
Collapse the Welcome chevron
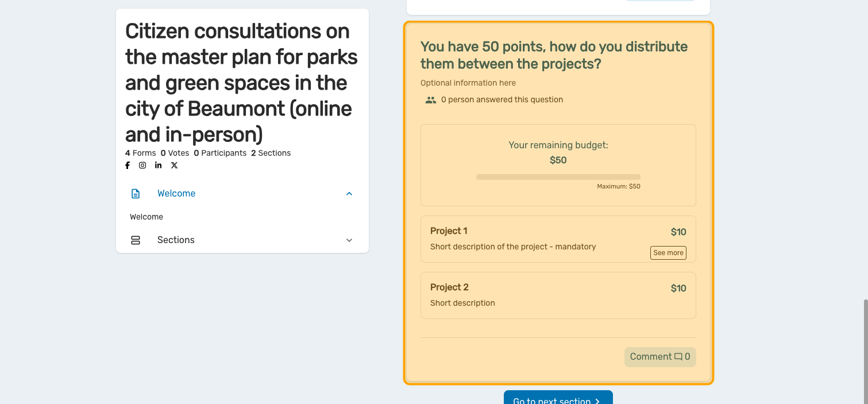click(349, 194)
